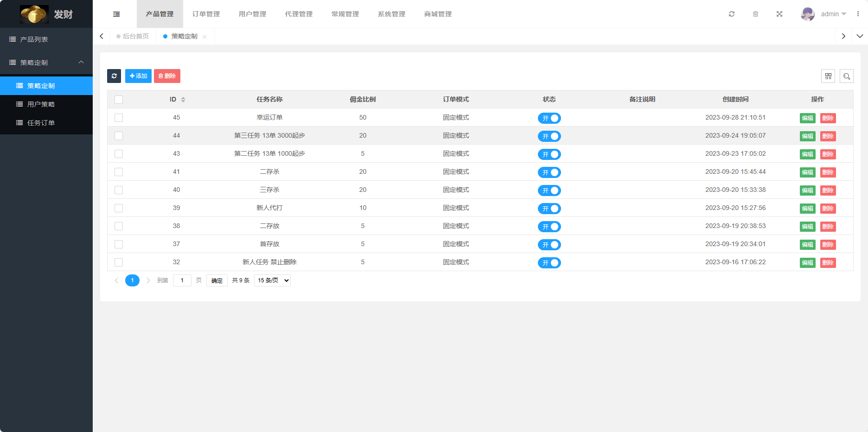The width and height of the screenshot is (868, 432).
Task: Open the vertical three-dot more menu
Action: (858, 14)
